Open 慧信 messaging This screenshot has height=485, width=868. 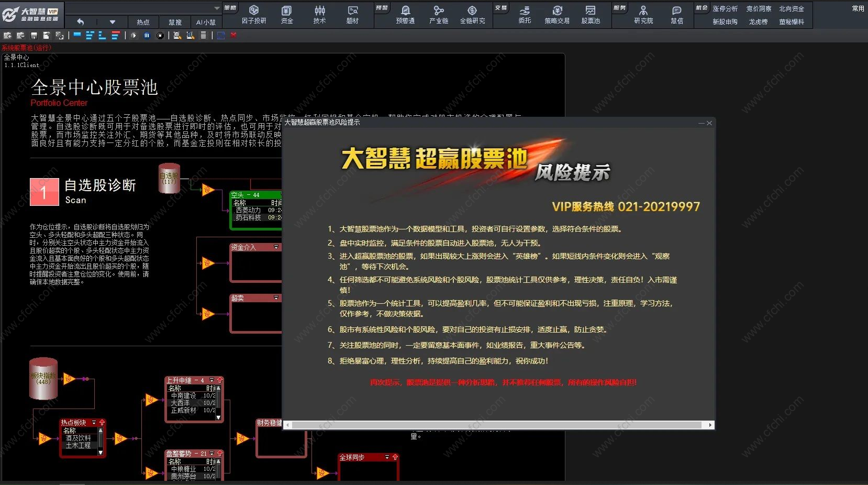677,14
